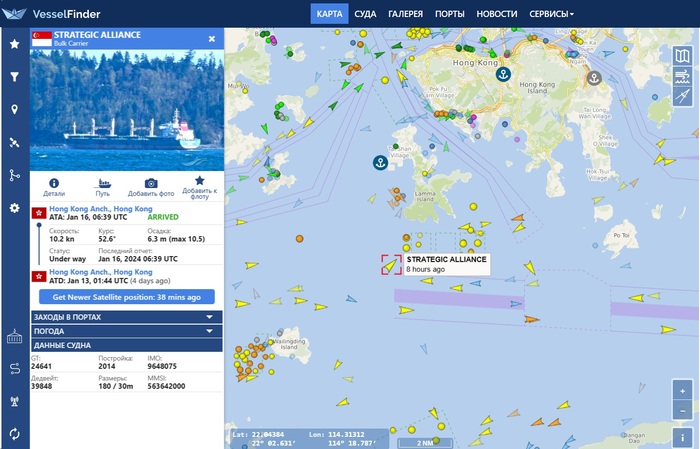Add vessel with Добавить к флоту star
The image size is (700, 449).
tap(200, 180)
